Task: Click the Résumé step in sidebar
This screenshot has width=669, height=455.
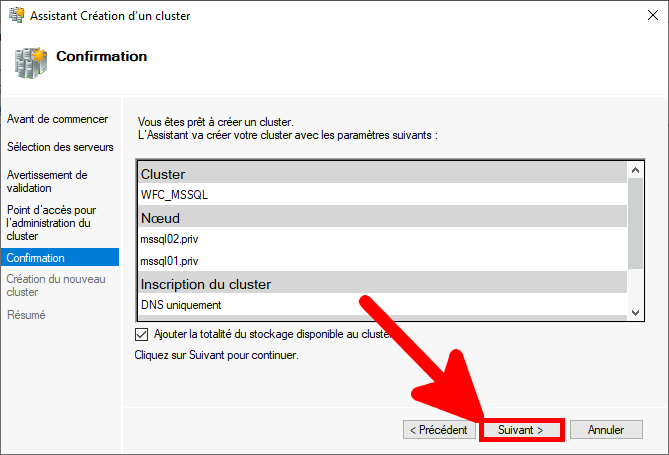Action: [x=26, y=315]
